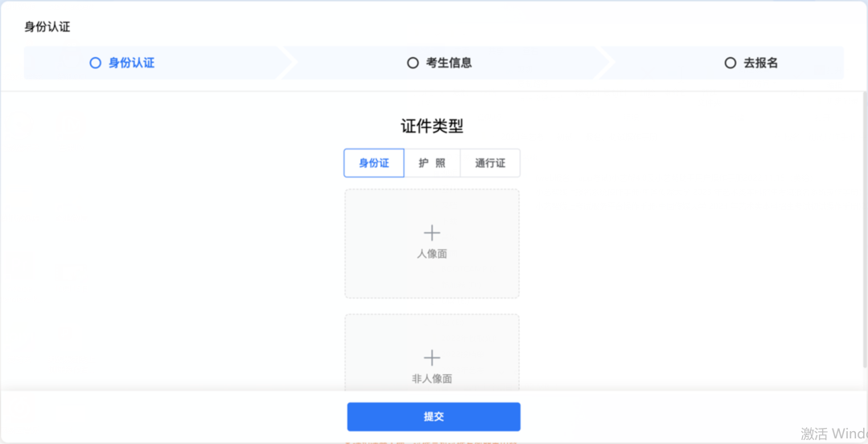Click the chevron divider after 身份认证 step
The width and height of the screenshot is (868, 444).
[x=289, y=63]
